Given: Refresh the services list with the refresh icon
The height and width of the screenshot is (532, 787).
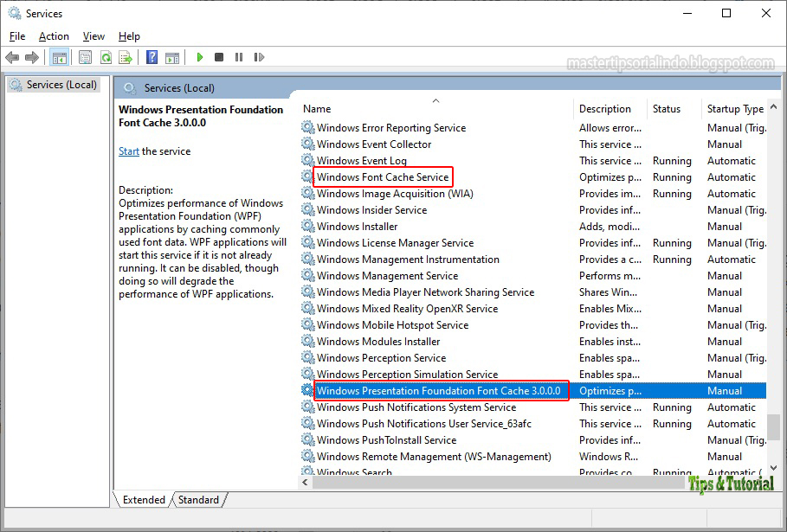Looking at the screenshot, I should click(104, 57).
